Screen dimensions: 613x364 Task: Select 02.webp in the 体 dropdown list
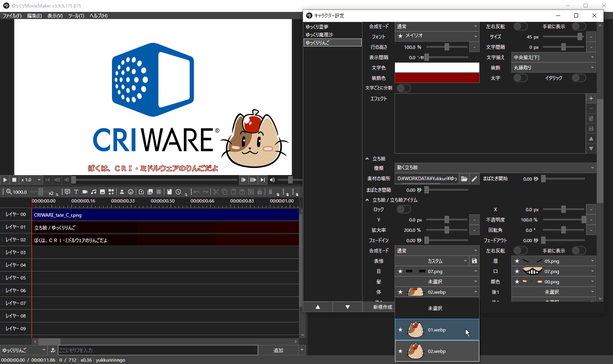pos(437,351)
